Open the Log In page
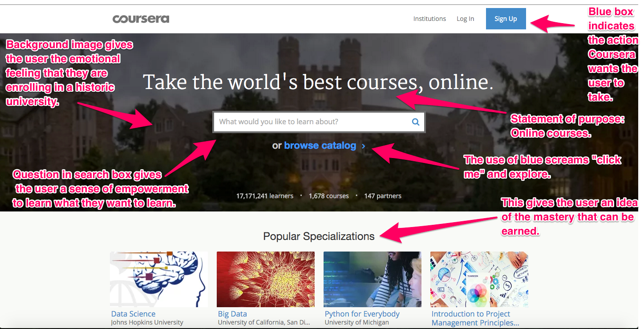The height and width of the screenshot is (329, 644). (465, 19)
